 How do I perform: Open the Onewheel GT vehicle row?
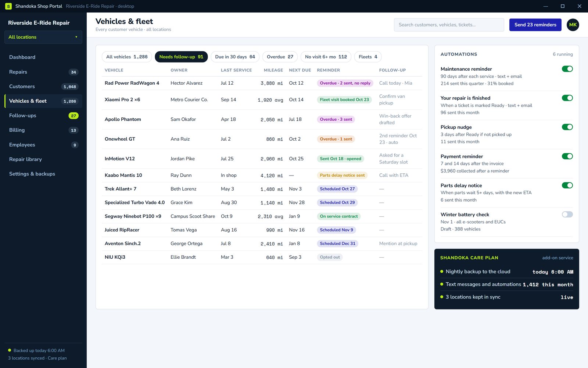coord(262,139)
